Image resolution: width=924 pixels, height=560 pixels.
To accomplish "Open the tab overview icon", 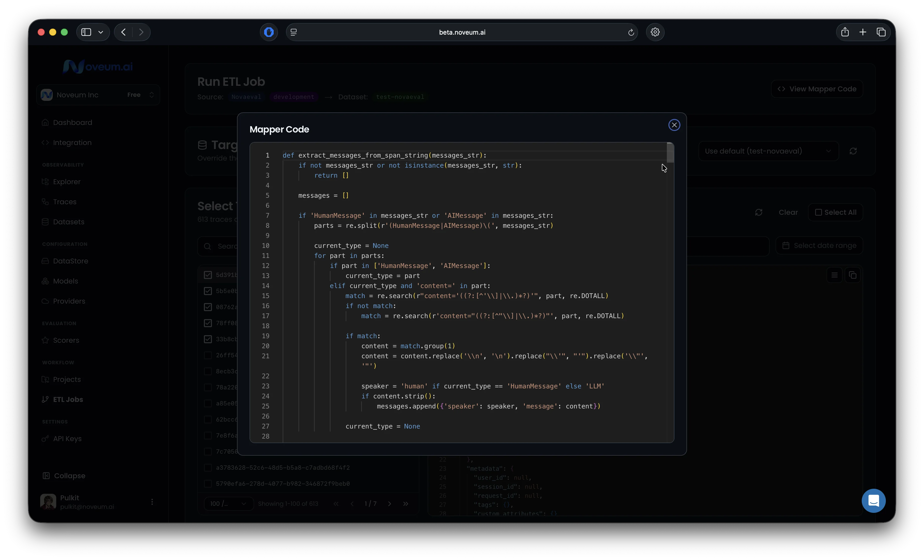I will pos(881,32).
